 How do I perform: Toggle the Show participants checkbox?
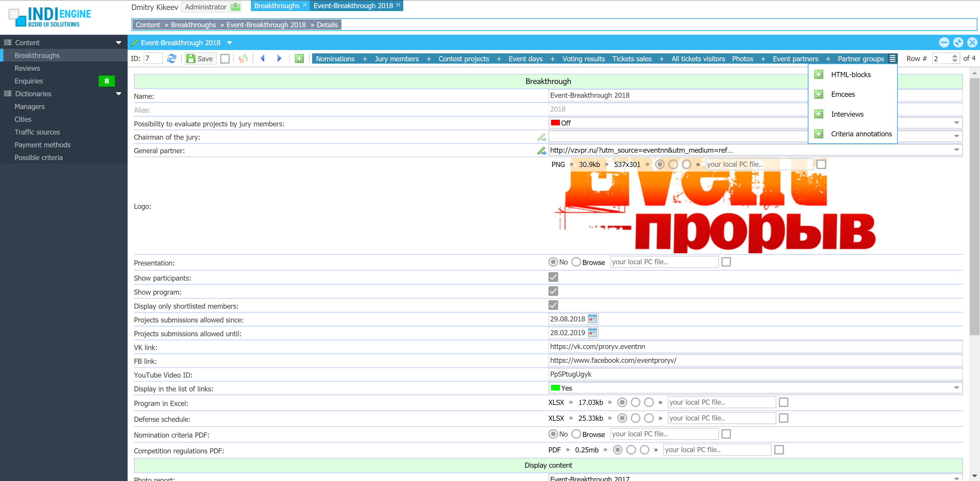553,278
